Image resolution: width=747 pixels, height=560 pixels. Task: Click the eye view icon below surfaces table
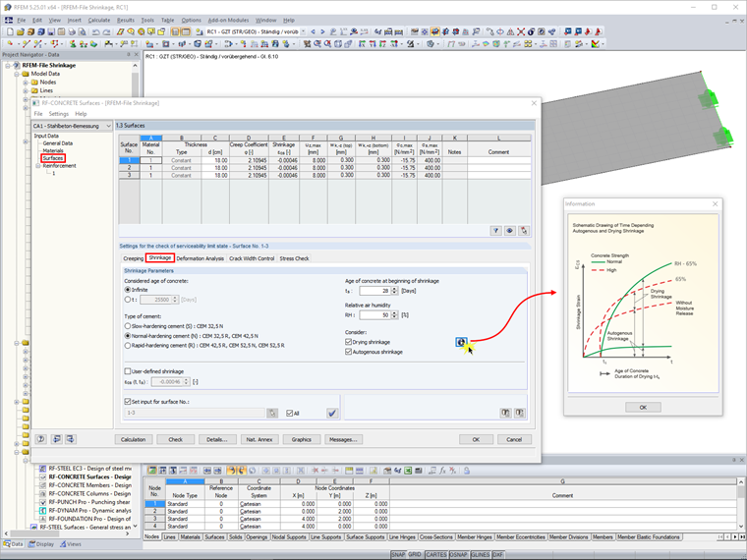510,231
